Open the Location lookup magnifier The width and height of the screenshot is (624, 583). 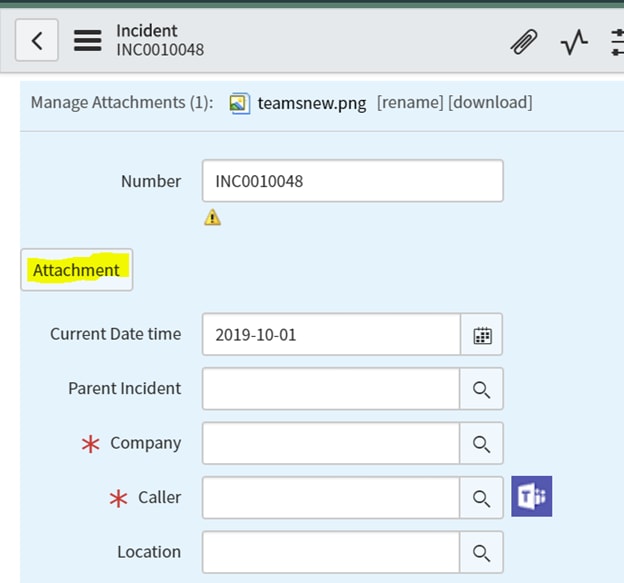(481, 552)
